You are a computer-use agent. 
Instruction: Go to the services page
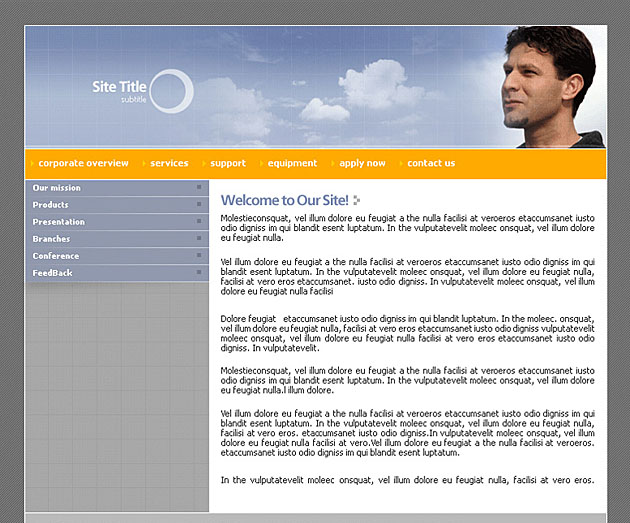[169, 163]
